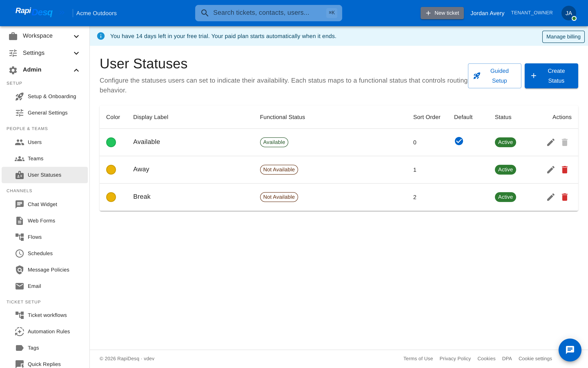Expand the Settings section chevron

(x=76, y=53)
